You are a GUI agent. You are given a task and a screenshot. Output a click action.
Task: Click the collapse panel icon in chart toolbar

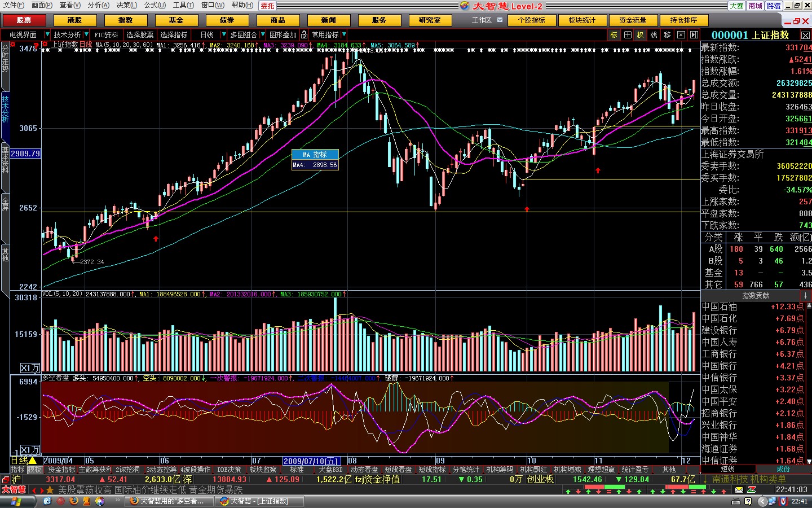(681, 35)
